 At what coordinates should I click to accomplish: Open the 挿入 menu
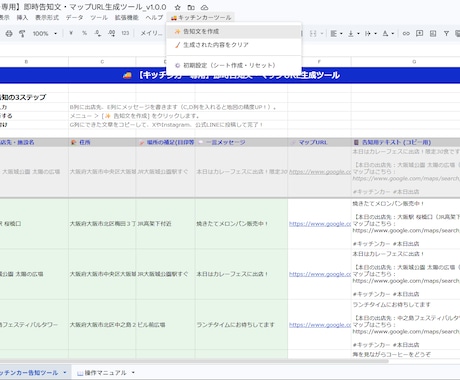coord(22,17)
